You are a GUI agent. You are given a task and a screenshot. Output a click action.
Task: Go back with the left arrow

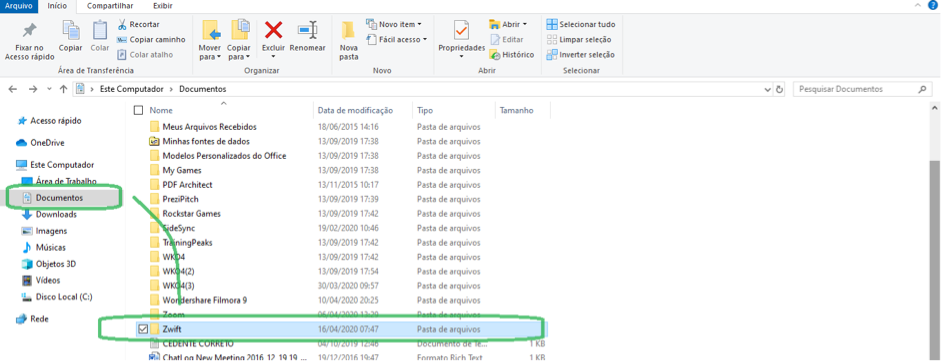[13, 89]
